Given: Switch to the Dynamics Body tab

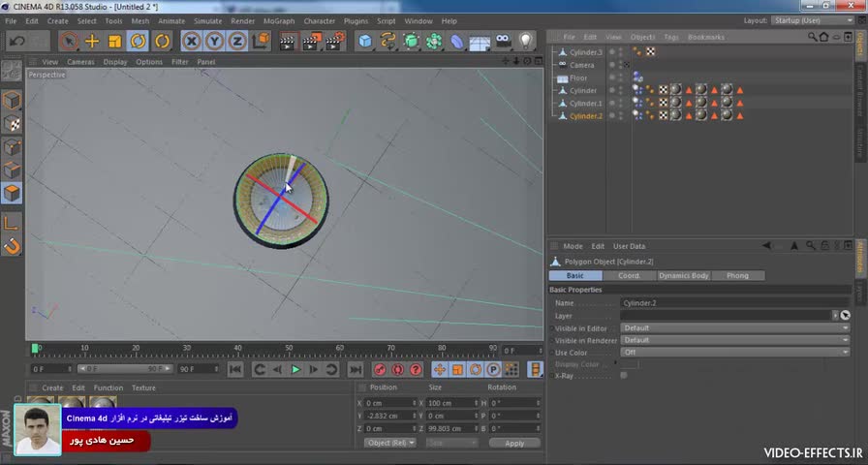Looking at the screenshot, I should tap(685, 276).
